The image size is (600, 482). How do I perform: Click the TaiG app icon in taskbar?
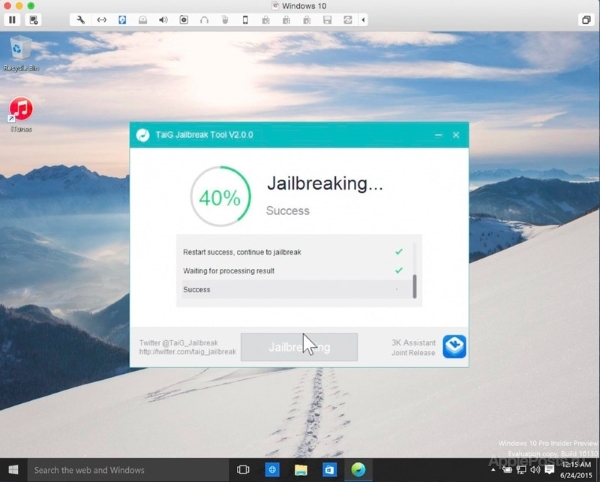[x=359, y=469]
